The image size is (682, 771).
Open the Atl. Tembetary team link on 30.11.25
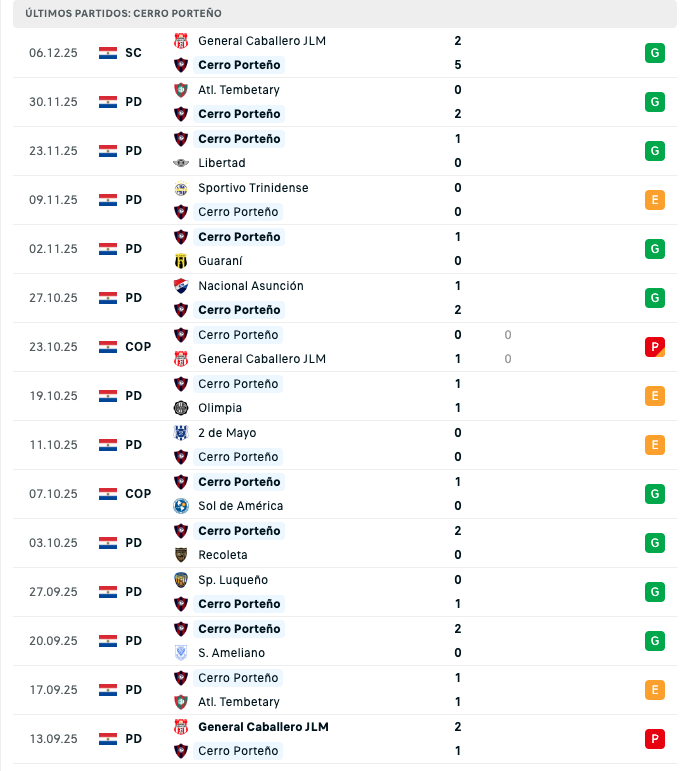click(x=238, y=90)
